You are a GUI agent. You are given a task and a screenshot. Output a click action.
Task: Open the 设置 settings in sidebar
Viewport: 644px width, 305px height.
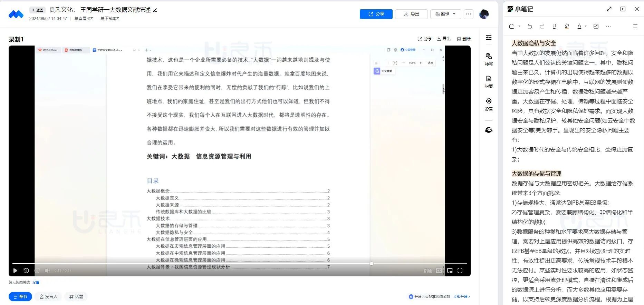click(489, 105)
